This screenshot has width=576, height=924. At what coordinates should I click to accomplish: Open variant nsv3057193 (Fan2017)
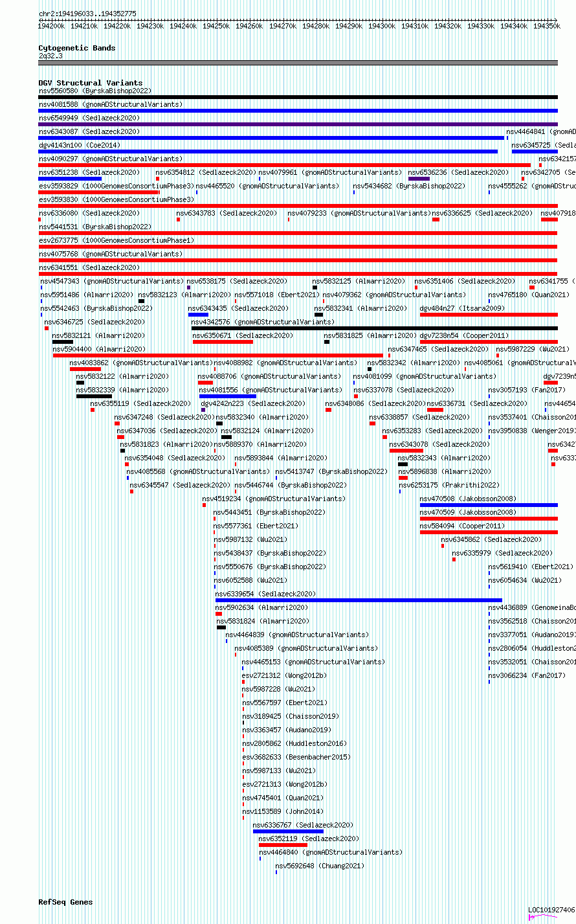(x=527, y=390)
